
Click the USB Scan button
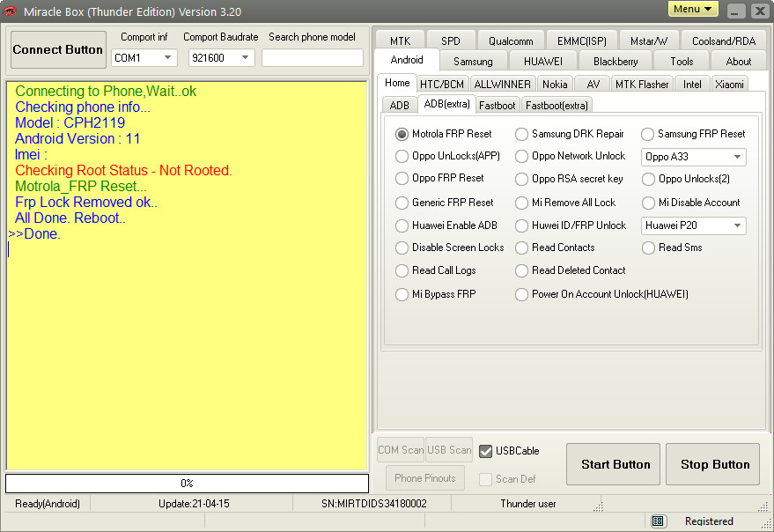[449, 450]
